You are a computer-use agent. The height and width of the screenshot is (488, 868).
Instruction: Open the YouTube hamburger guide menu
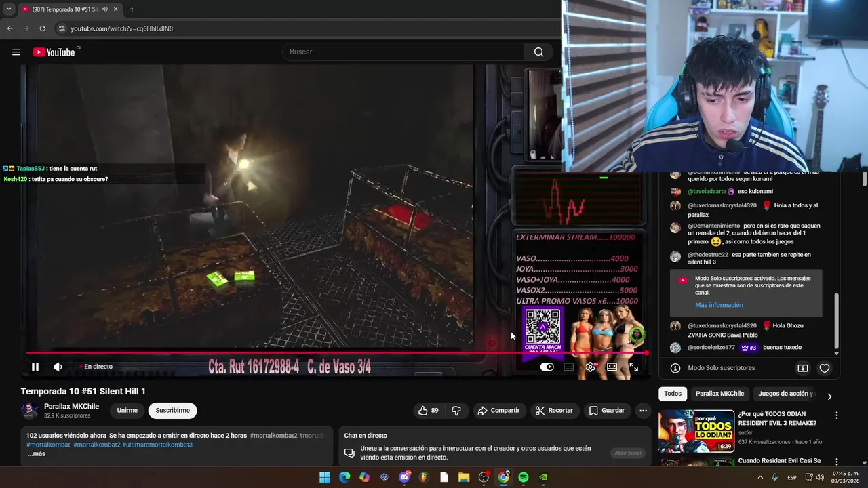pos(16,52)
